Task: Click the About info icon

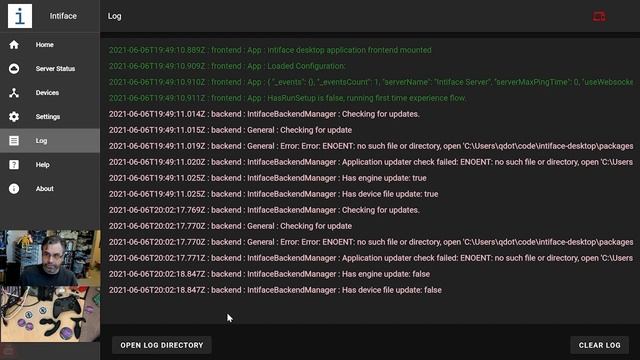Action: [x=14, y=189]
